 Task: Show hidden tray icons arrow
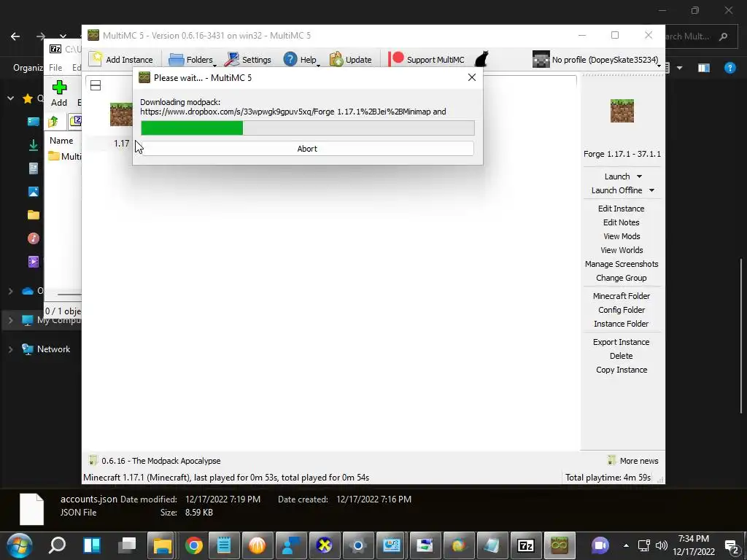tap(626, 545)
